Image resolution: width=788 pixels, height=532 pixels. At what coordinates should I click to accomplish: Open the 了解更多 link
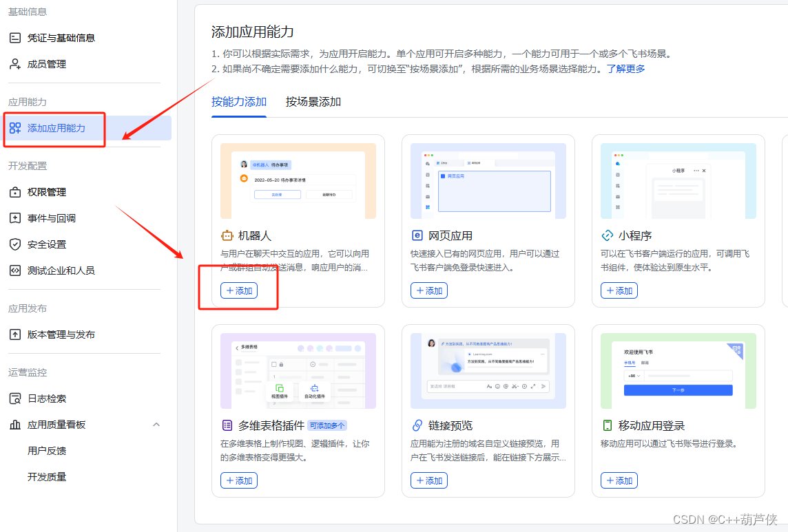point(625,69)
